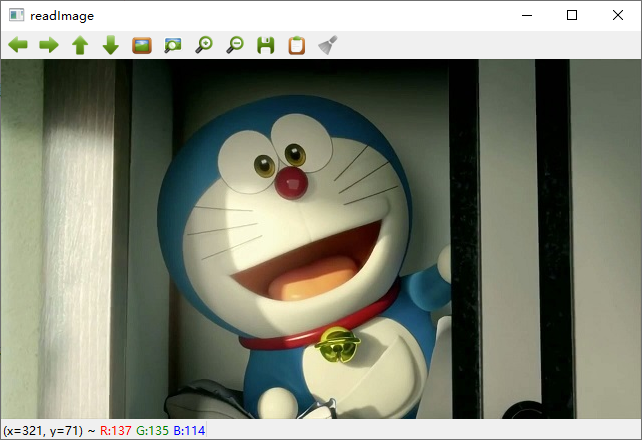Copy image to clipboard icon

pyautogui.click(x=297, y=45)
